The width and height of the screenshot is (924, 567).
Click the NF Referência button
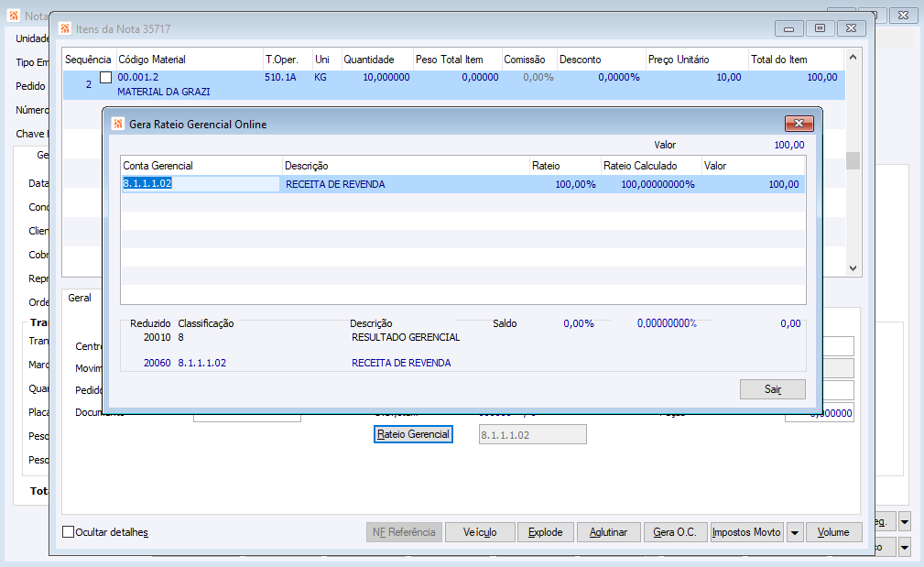pyautogui.click(x=404, y=532)
